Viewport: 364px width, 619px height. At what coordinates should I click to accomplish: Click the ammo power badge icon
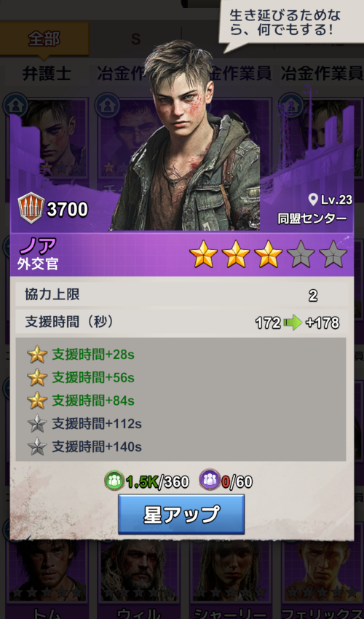(31, 208)
